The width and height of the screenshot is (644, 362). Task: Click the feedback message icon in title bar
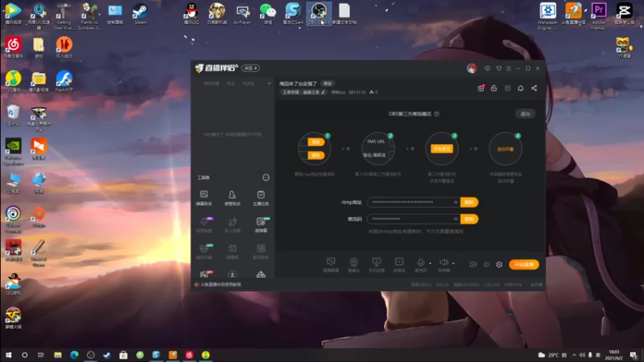(x=488, y=68)
